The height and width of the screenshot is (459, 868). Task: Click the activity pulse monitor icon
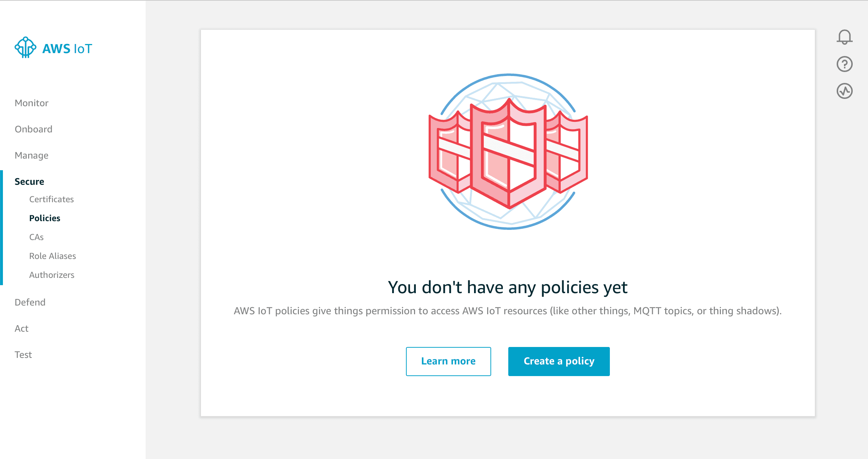844,91
